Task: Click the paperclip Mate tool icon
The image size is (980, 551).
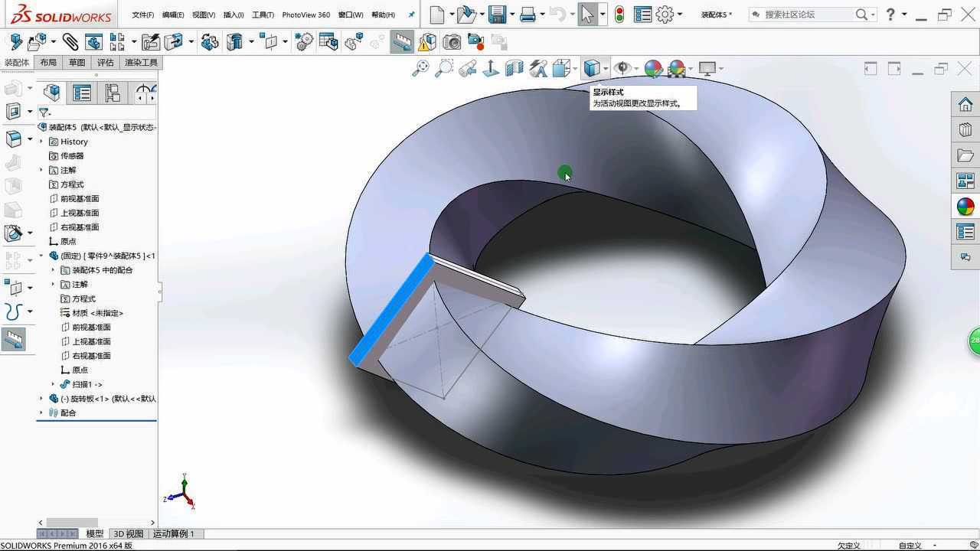Action: [x=70, y=42]
